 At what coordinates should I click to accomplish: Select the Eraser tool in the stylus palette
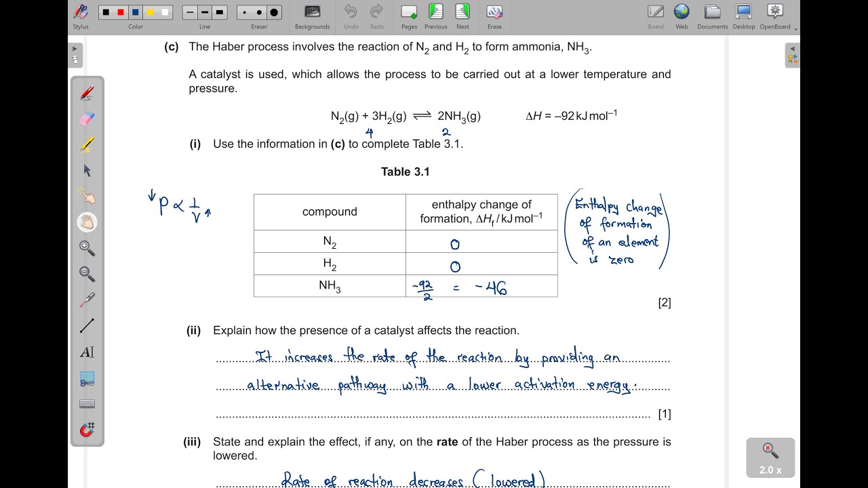tap(87, 119)
